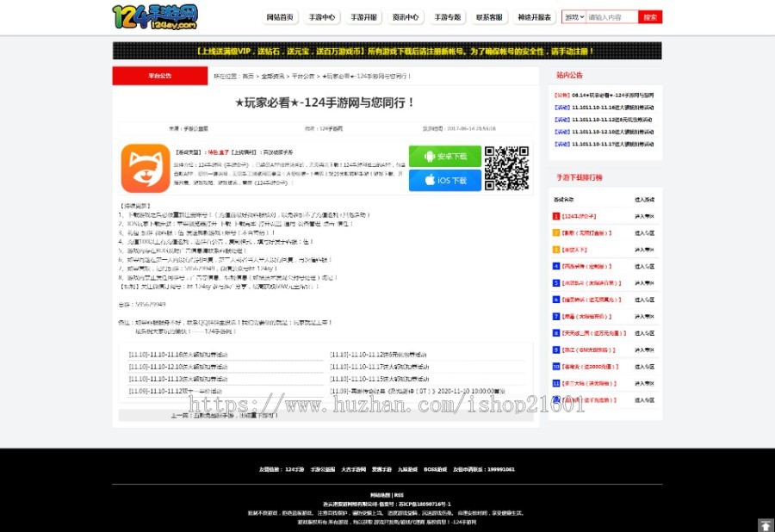The height and width of the screenshot is (532, 775).
Task: Click the black VIP promotion banner
Action: (387, 51)
